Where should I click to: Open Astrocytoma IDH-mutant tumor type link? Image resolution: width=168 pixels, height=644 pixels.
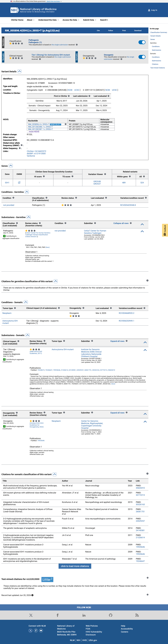(63, 350)
